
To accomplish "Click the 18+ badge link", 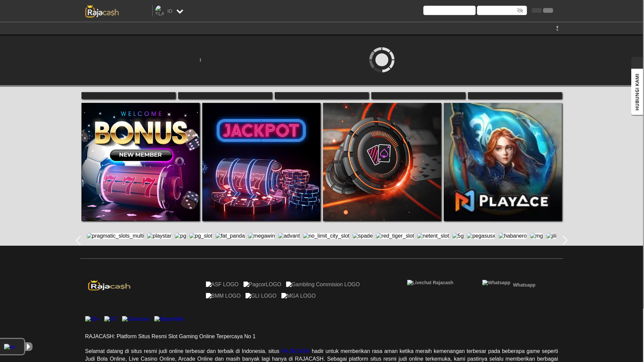I will click(92, 319).
